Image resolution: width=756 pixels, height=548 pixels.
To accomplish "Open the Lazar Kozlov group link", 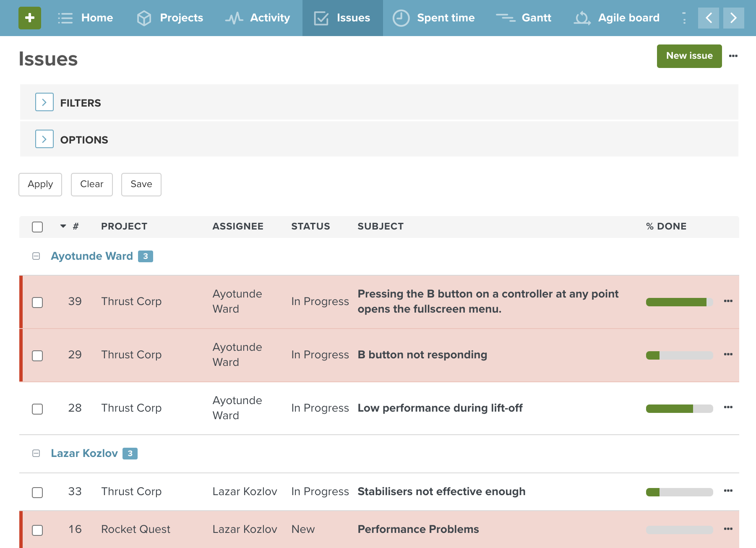I will 84,453.
